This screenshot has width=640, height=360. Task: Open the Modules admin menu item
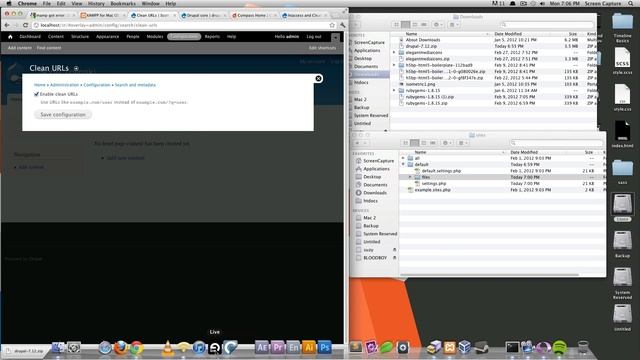click(155, 37)
